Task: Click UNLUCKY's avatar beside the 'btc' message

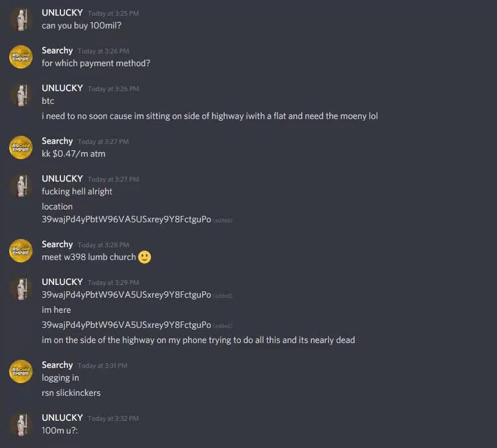Action: (x=21, y=95)
